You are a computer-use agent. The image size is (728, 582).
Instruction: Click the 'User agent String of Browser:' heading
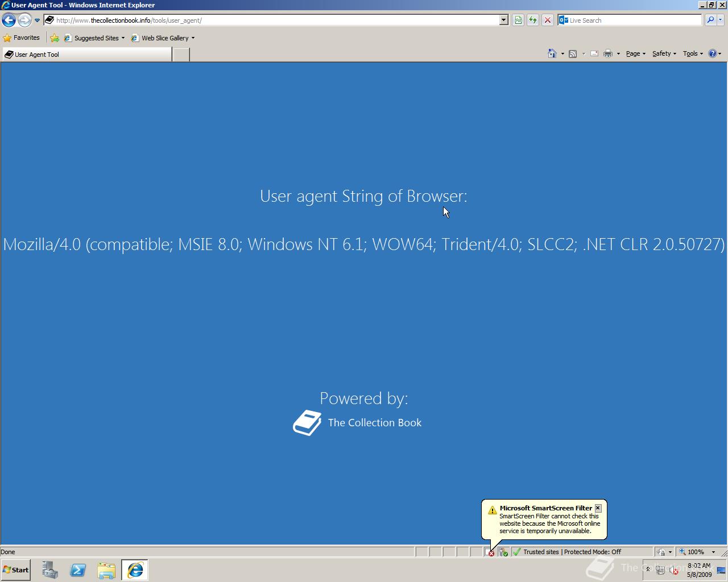click(363, 196)
